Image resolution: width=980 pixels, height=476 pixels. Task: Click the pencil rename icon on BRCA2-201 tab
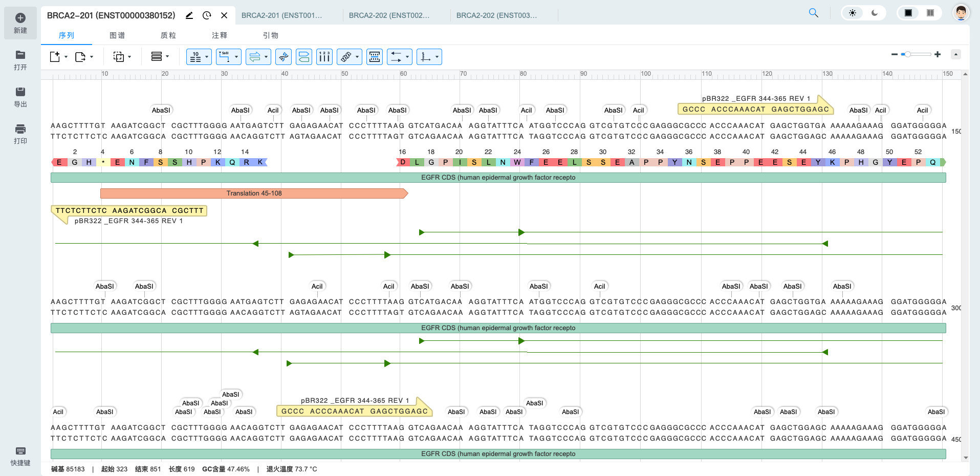[189, 15]
